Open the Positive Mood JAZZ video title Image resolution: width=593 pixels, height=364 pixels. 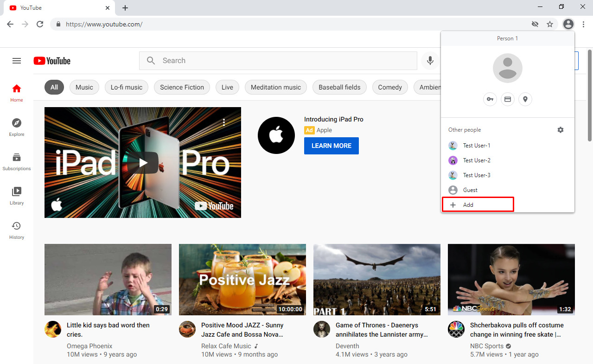point(242,330)
